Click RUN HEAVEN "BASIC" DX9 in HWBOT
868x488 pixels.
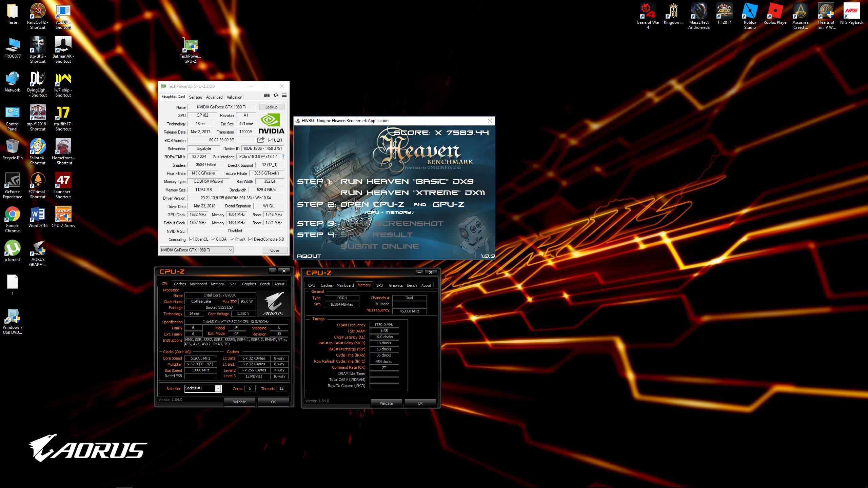tap(407, 182)
